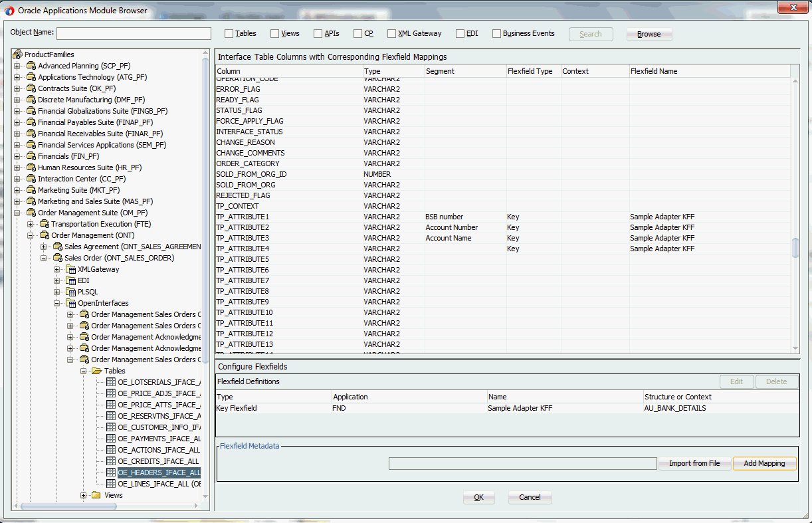The image size is (812, 523).
Task: Select the OE_ACTIONS_IFACE_ALL table
Action: coord(159,450)
